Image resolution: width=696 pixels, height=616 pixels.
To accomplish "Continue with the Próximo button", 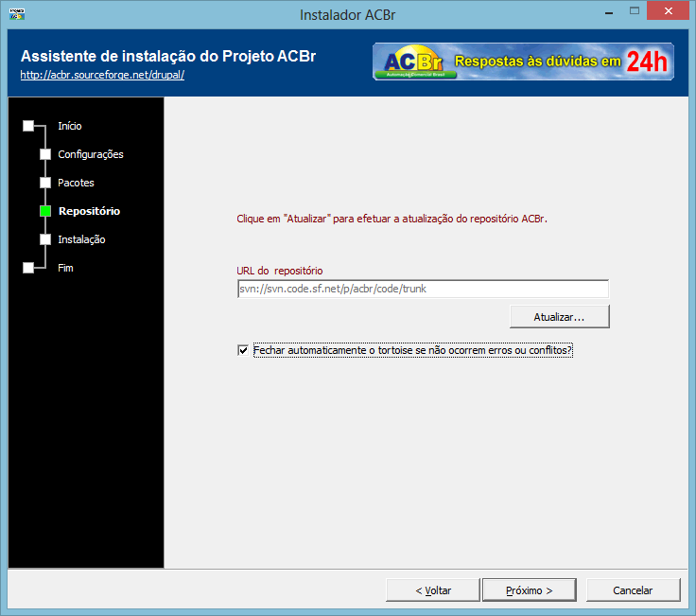I will pos(530,590).
